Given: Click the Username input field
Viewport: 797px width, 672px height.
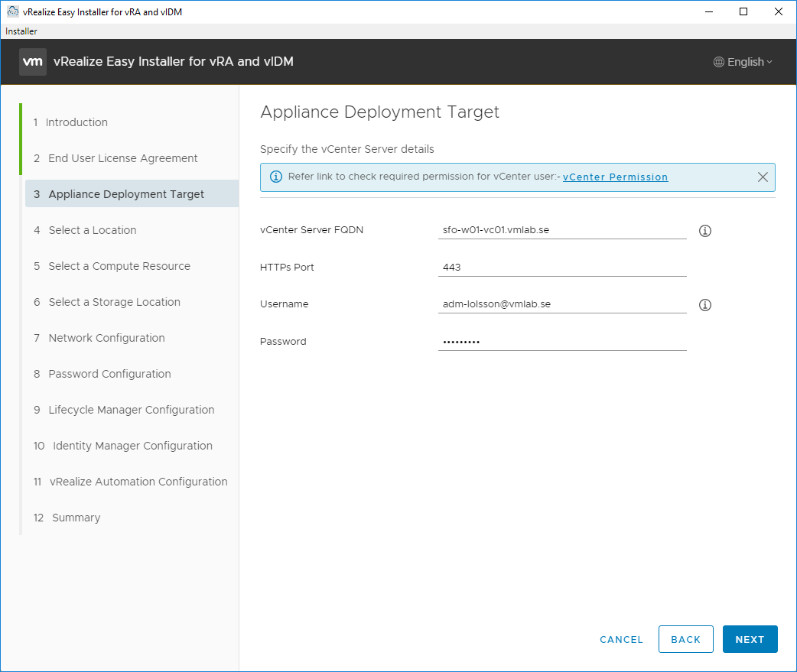Looking at the screenshot, I should [x=562, y=304].
